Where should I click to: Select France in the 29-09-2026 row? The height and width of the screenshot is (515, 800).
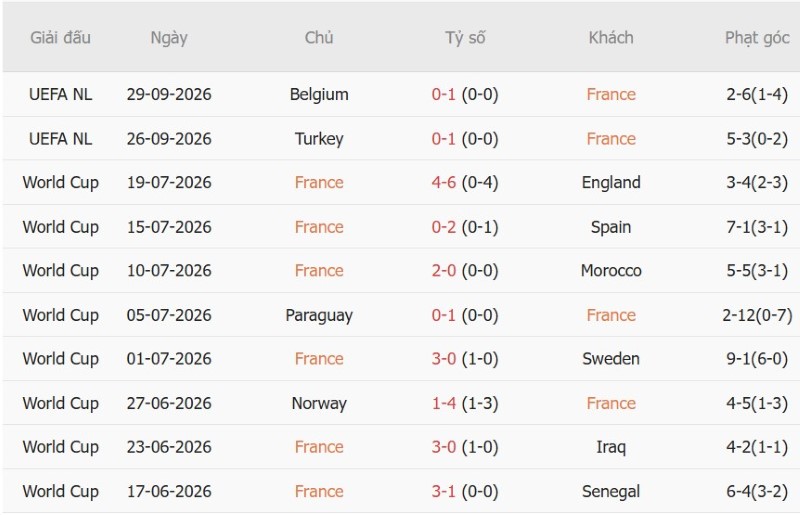point(611,94)
